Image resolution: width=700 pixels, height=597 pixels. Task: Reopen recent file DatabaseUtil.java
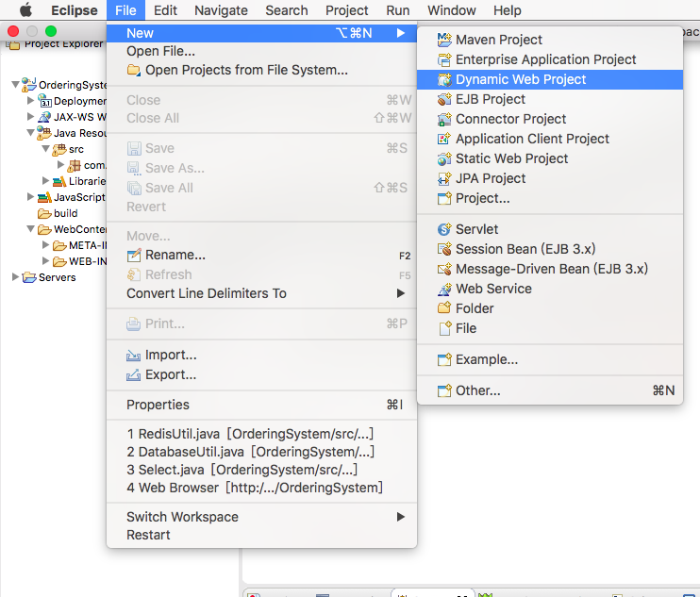coord(261,452)
